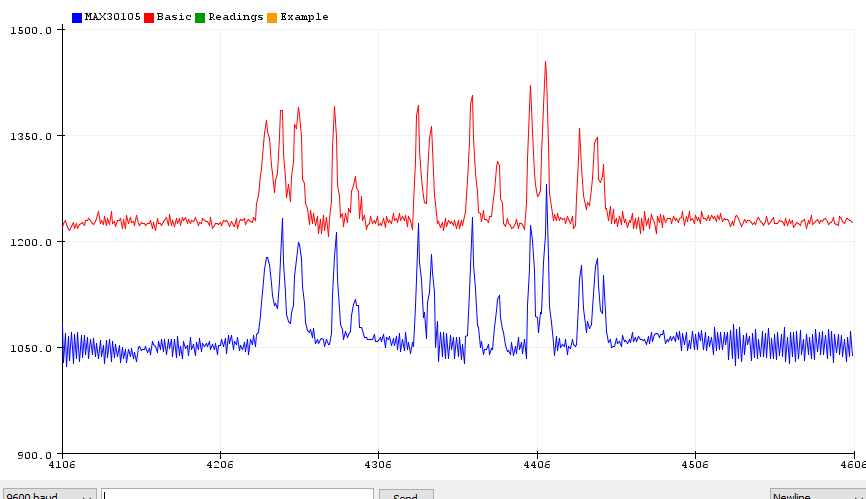
Task: Expand the Newline line-ending dropdown
Action: [x=817, y=494]
